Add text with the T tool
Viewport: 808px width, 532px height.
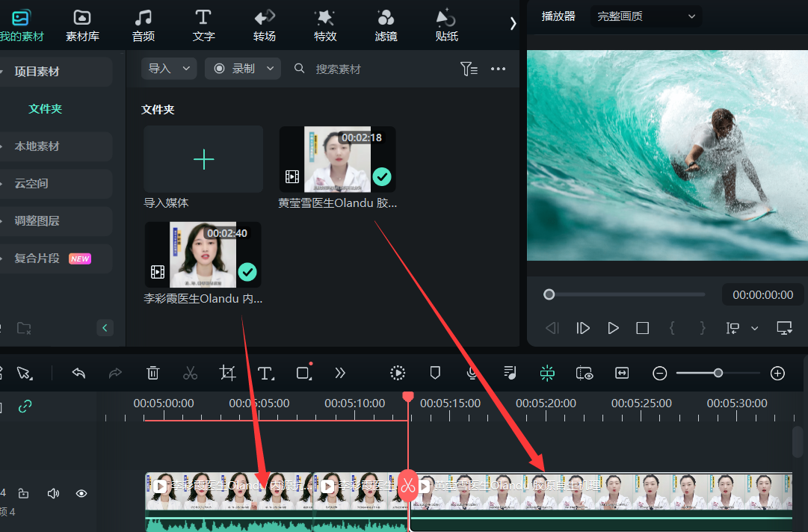266,374
